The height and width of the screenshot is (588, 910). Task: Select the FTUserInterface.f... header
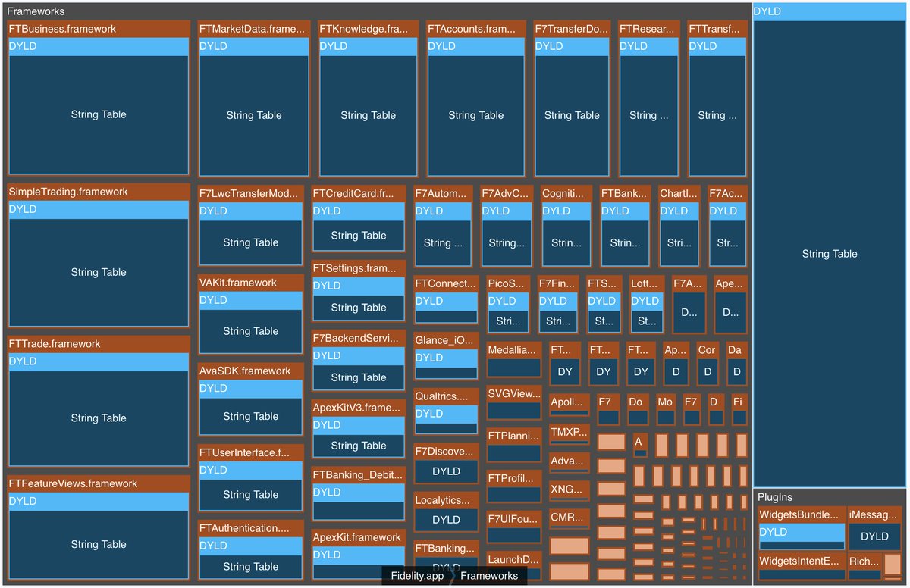pyautogui.click(x=251, y=452)
